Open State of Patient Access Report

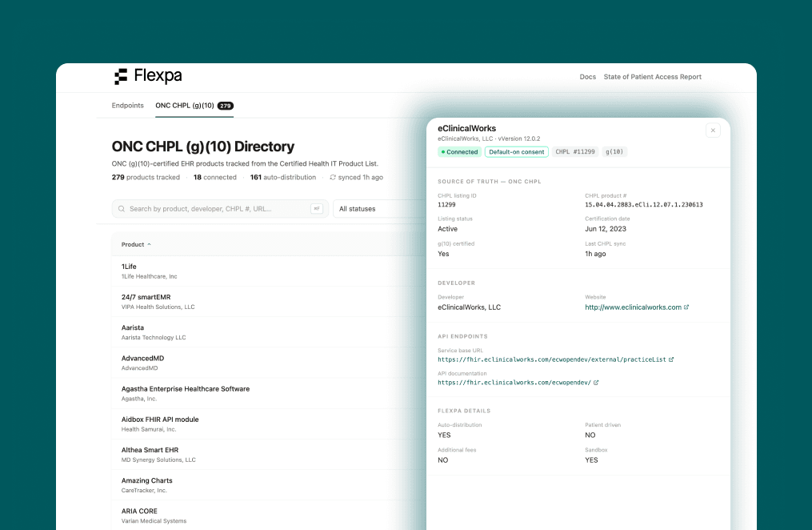tap(653, 77)
